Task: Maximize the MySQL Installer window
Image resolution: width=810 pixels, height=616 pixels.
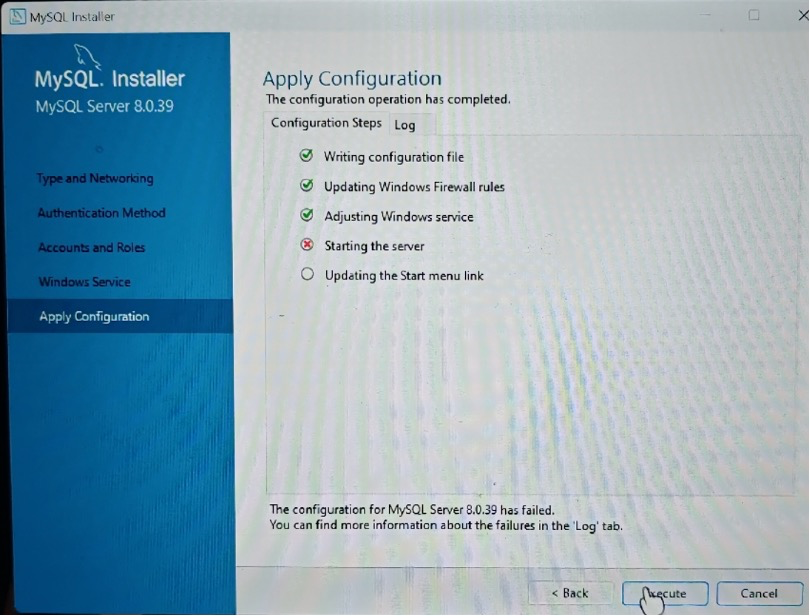Action: (754, 15)
